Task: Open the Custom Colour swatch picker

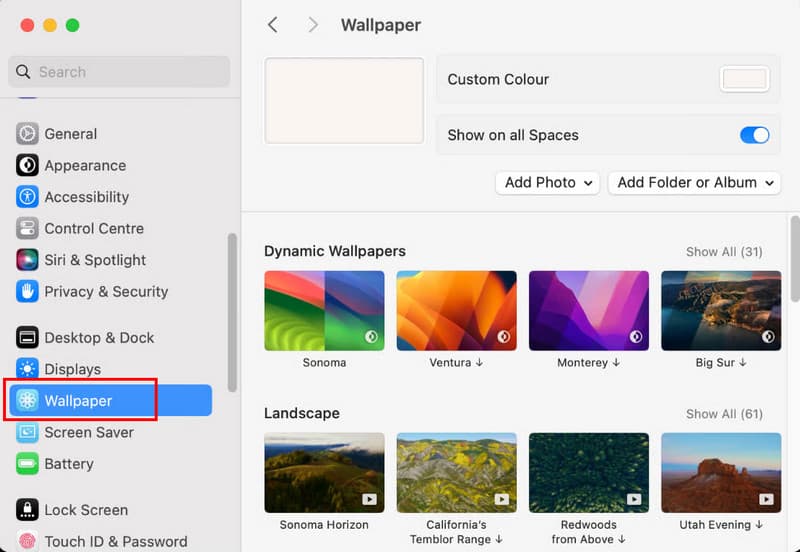Action: [x=744, y=80]
